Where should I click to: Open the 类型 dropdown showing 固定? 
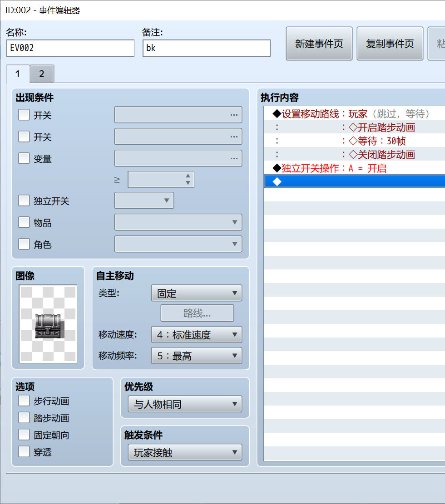tap(197, 293)
